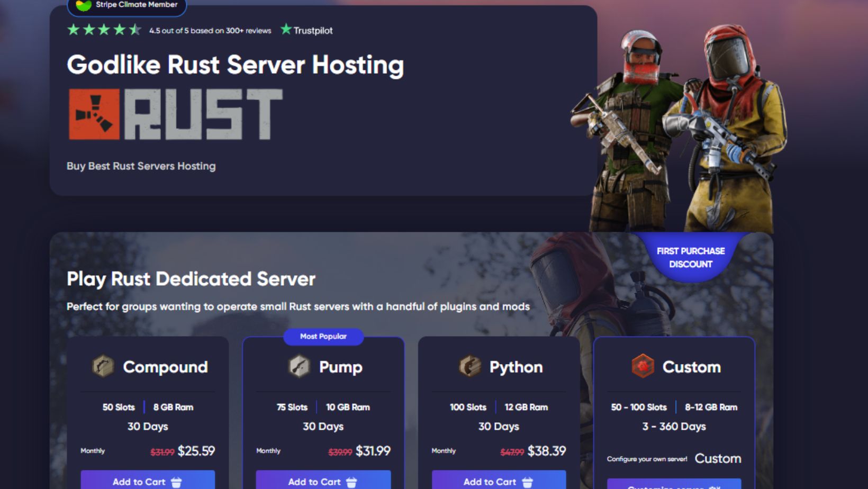Click the basket icon in Compound's button
This screenshot has width=868, height=489.
[x=176, y=482]
